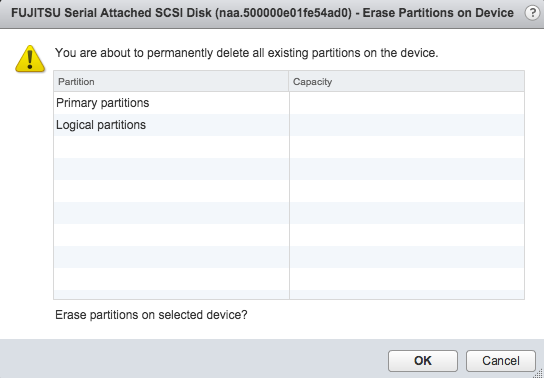Cancel the erase partitions dialog
Screen dimensions: 544x378
(501, 361)
